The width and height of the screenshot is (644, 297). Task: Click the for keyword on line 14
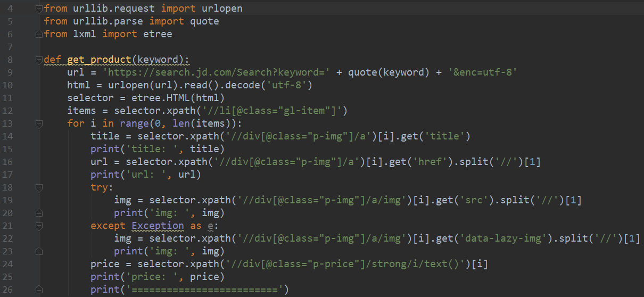click(x=77, y=123)
